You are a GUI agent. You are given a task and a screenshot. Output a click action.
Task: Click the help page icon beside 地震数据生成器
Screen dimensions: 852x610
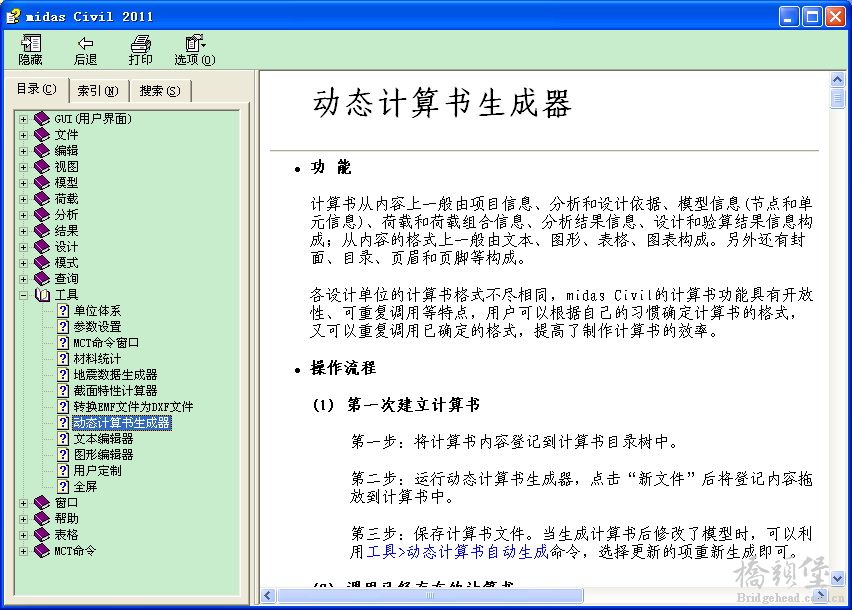pos(64,375)
